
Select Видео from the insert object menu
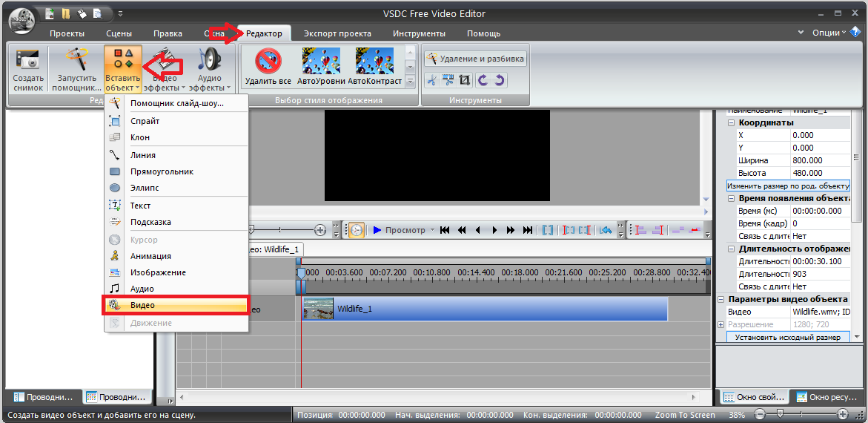(175, 305)
